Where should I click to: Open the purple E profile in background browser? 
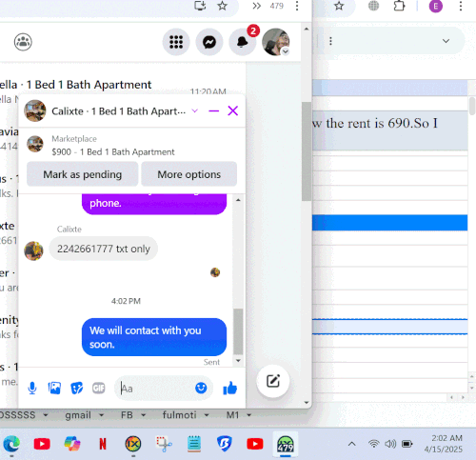pyautogui.click(x=436, y=6)
